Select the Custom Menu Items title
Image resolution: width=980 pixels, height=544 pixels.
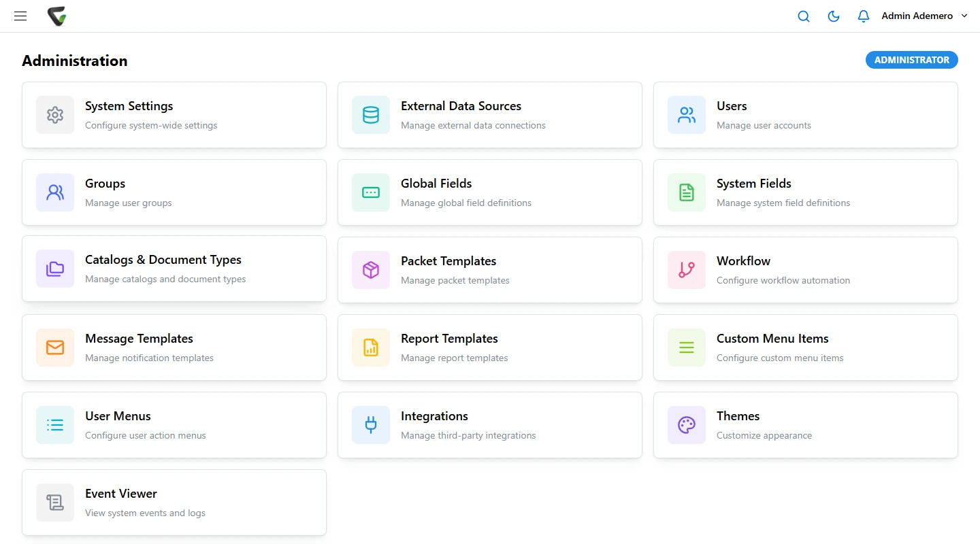(772, 339)
